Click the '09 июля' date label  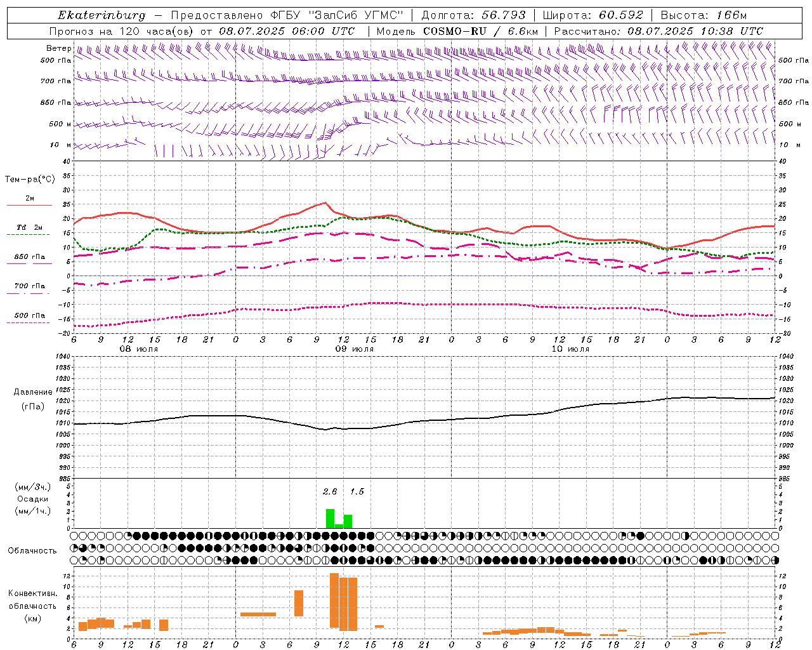point(355,349)
